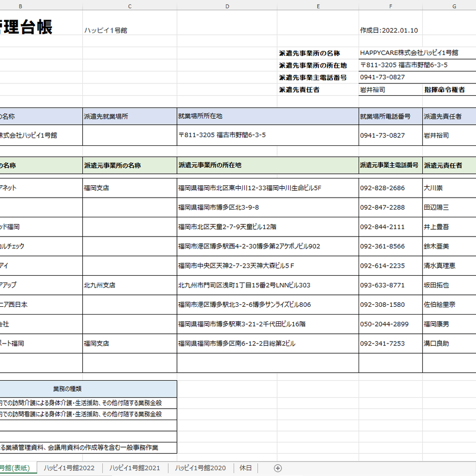Select 派遣先事業主電話番号 label cell
The height and width of the screenshot is (476, 476).
tap(318, 78)
